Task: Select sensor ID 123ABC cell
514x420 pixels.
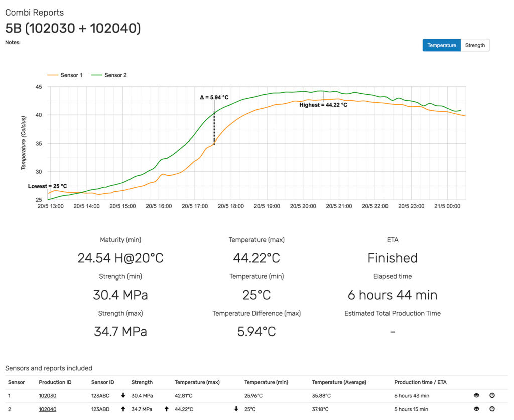Action: pyautogui.click(x=100, y=396)
